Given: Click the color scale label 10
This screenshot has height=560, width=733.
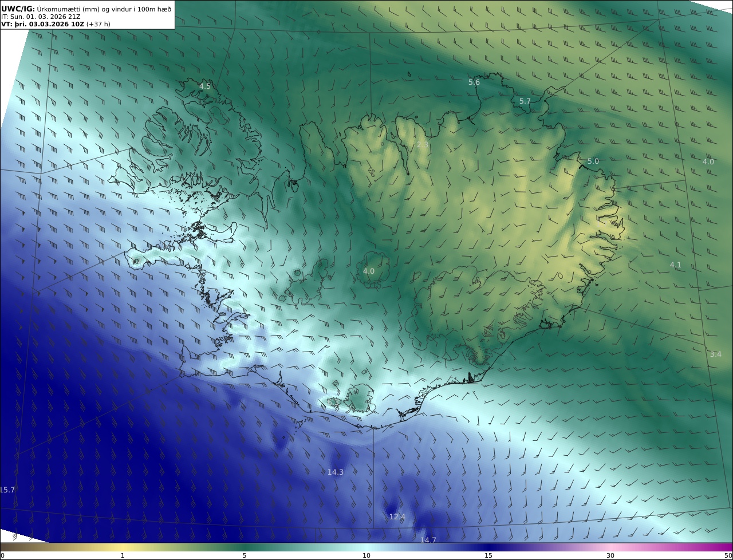Looking at the screenshot, I should tap(366, 555).
